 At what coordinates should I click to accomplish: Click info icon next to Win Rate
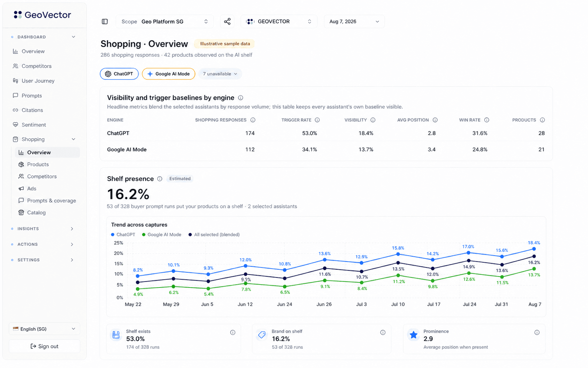tap(487, 120)
